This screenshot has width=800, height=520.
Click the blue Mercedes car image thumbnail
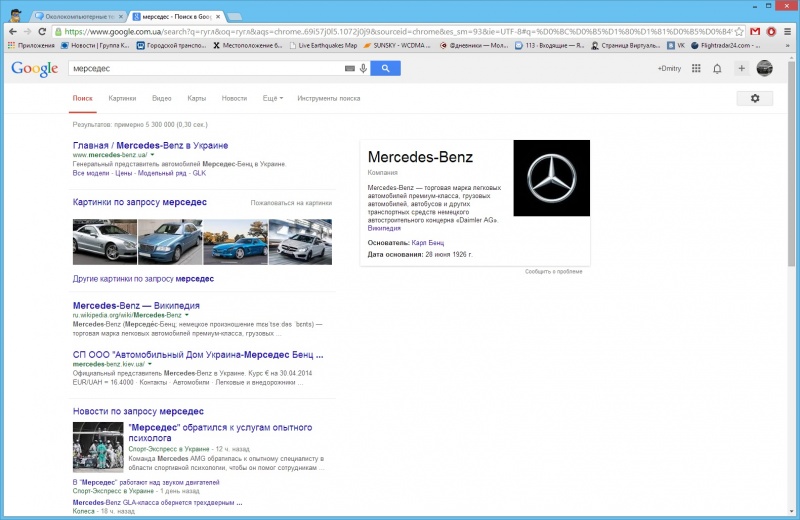[234, 241]
